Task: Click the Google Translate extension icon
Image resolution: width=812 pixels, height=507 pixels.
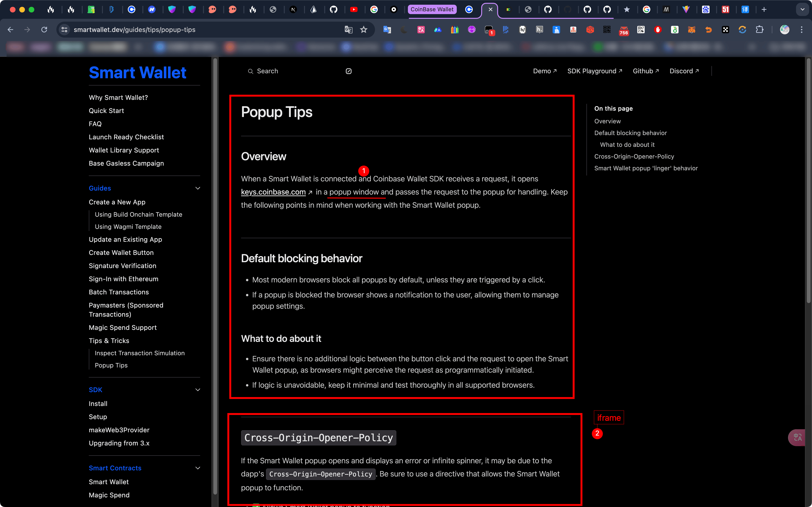Action: (x=387, y=30)
